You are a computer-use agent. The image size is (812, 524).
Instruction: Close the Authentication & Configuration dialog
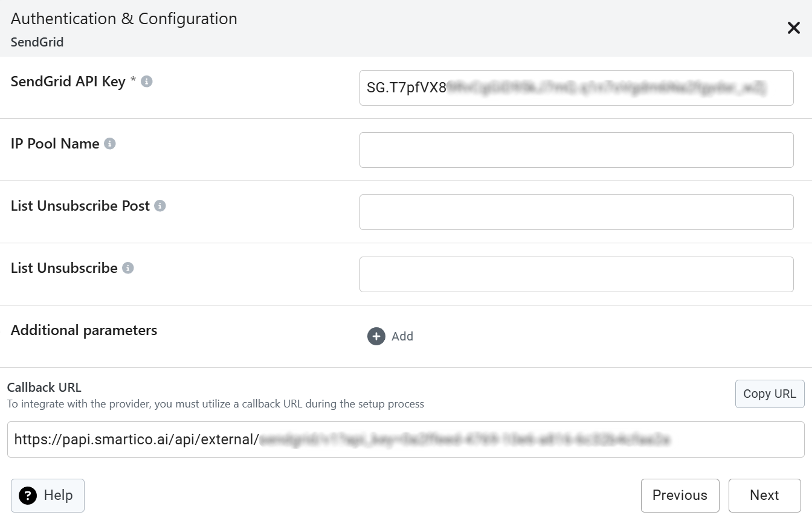click(x=793, y=28)
